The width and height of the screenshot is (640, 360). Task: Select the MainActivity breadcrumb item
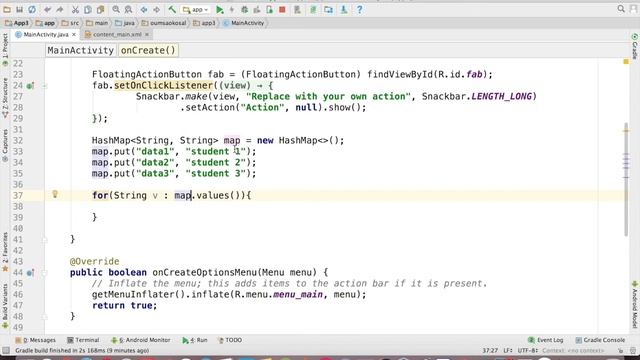[244, 23]
